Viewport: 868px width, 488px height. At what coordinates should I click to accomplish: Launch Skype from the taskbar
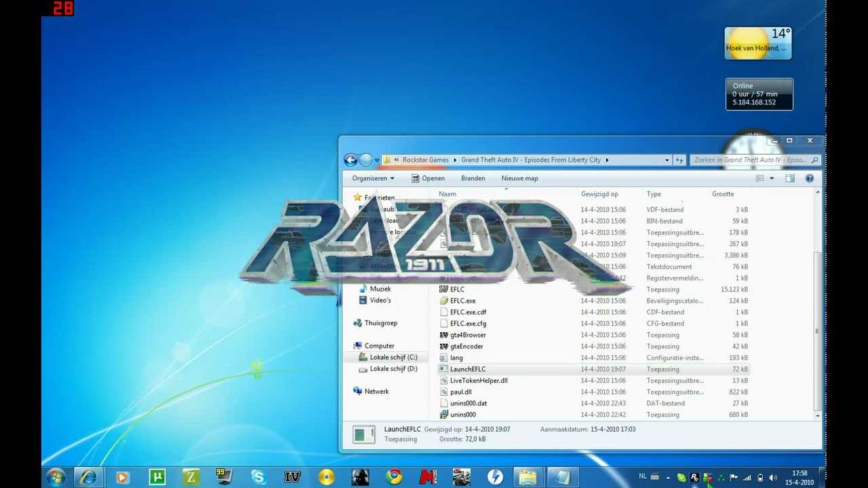258,477
